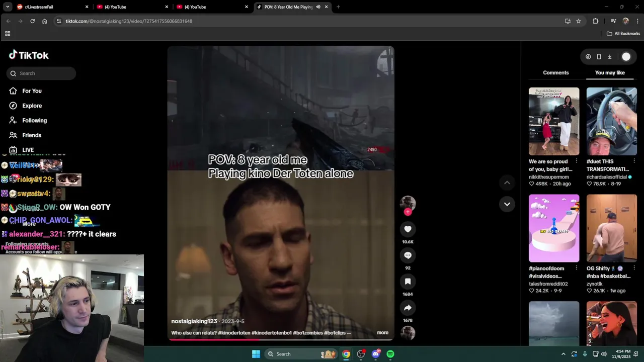The width and height of the screenshot is (644, 362).
Task: Open nostalgiaking123 username on the video
Action: point(194,321)
